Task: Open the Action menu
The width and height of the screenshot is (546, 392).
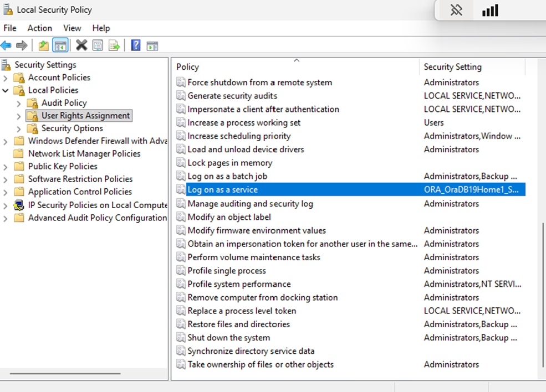Action: pos(39,28)
